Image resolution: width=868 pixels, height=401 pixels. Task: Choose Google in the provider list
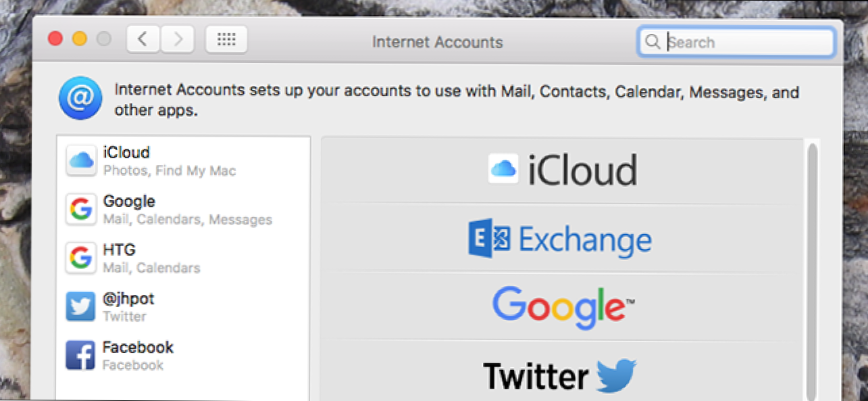pos(562,307)
